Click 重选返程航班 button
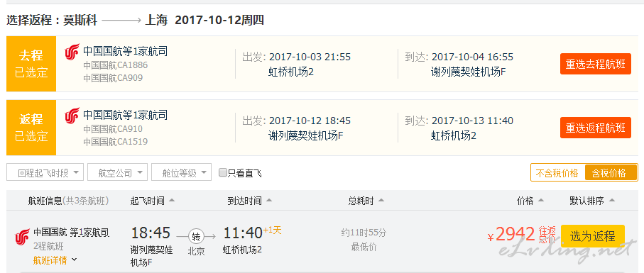The width and height of the screenshot is (644, 273). tap(596, 128)
